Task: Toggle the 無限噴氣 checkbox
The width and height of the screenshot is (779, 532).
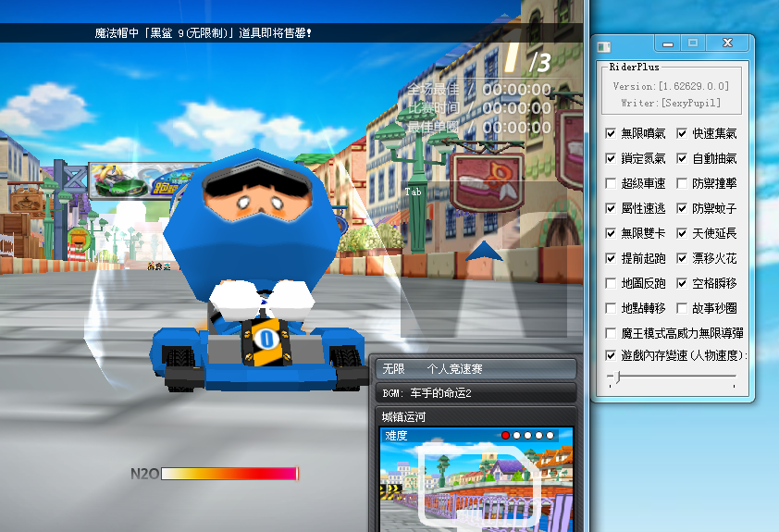Action: 611,133
